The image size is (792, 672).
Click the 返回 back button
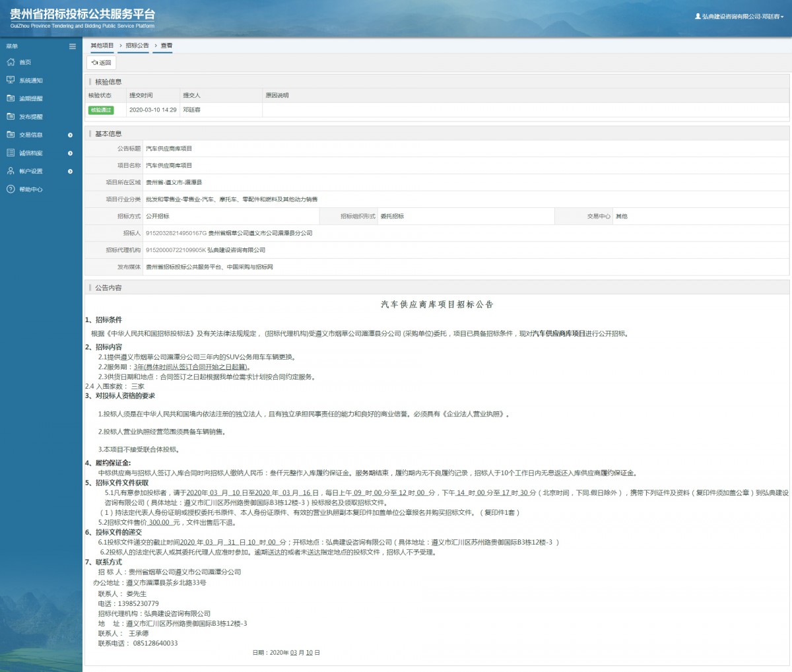tap(102, 63)
